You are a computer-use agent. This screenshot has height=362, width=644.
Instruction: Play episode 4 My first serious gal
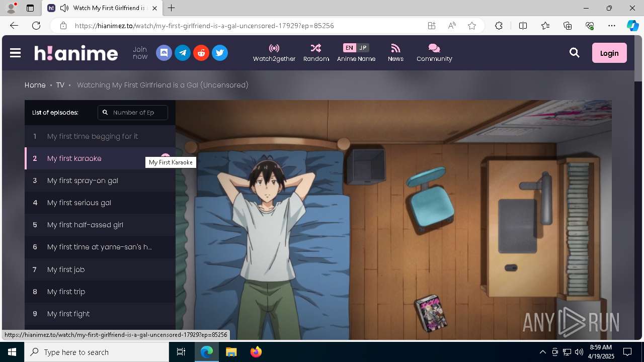[100, 203]
